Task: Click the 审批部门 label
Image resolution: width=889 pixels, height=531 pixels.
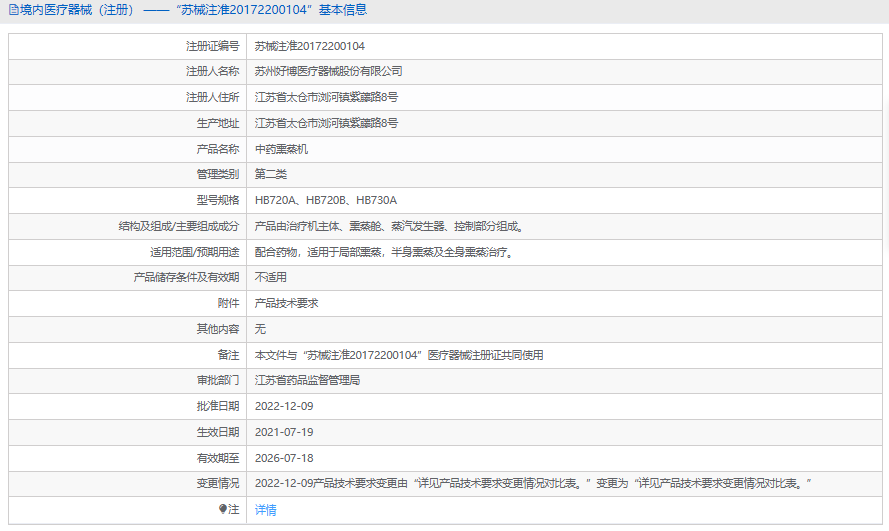Action: [x=218, y=380]
